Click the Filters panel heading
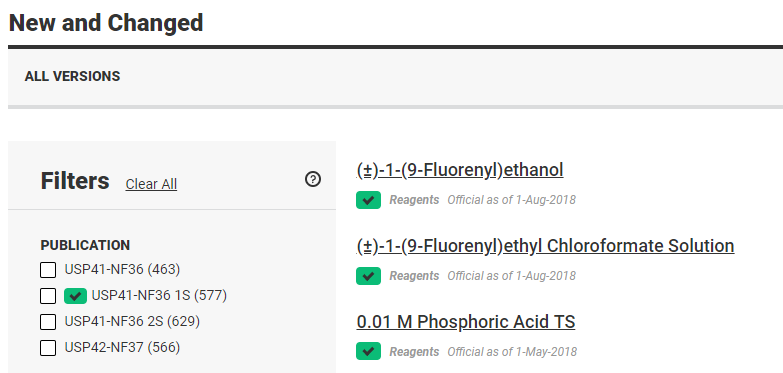This screenshot has width=783, height=373. coord(75,181)
